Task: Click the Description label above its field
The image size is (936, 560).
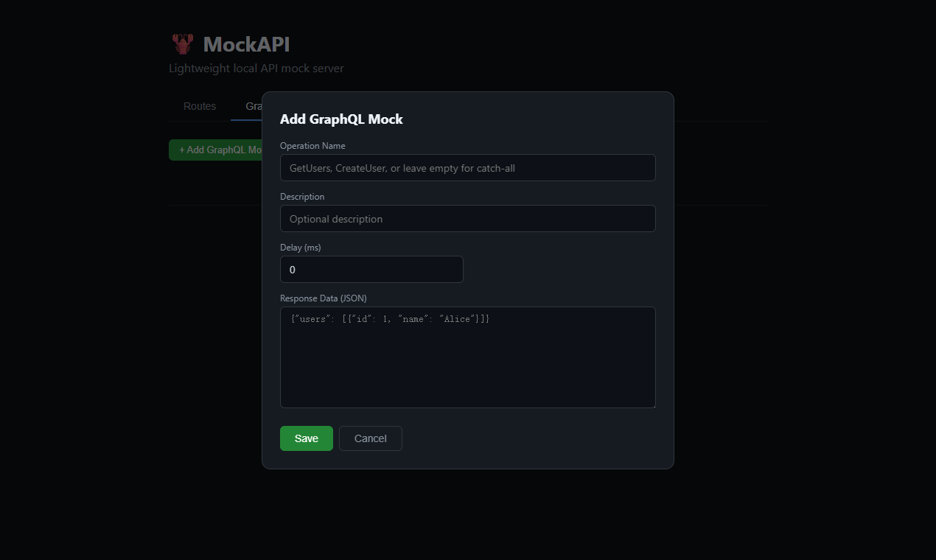Action: (x=301, y=196)
